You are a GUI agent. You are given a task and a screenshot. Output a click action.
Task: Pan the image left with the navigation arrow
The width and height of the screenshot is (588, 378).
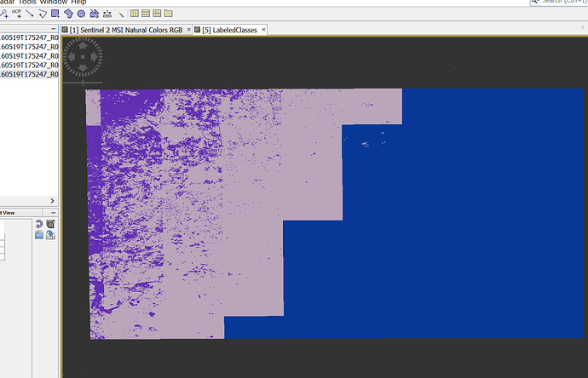72,57
